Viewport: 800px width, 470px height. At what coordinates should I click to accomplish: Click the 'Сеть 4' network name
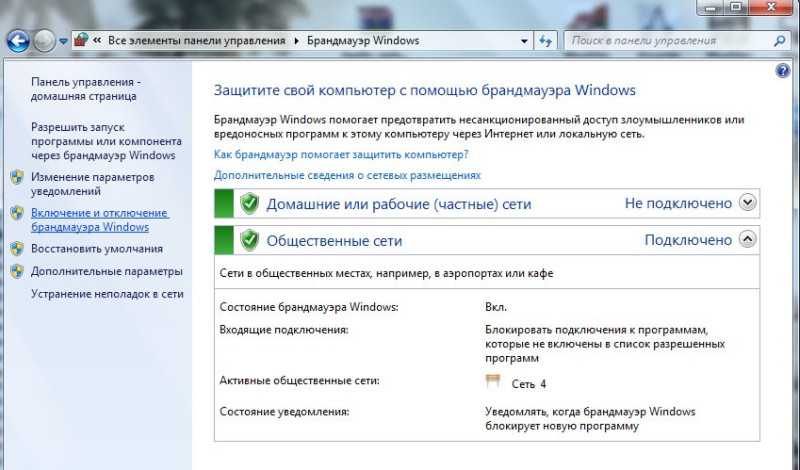pos(529,384)
